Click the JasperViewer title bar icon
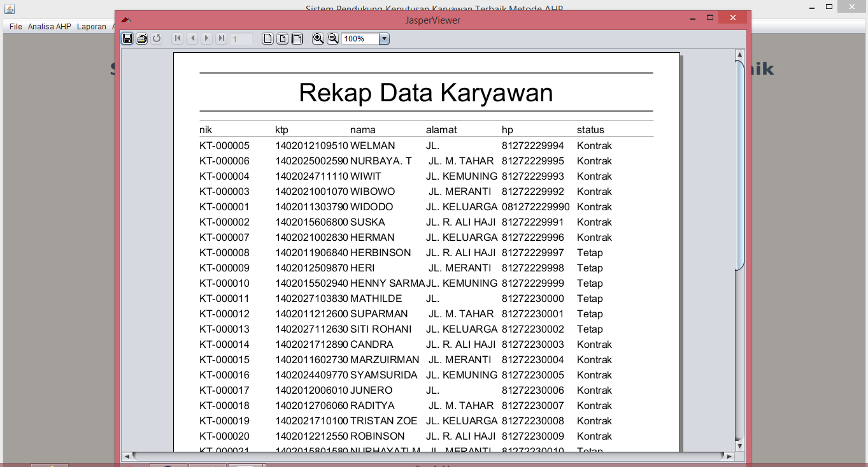 coord(125,18)
